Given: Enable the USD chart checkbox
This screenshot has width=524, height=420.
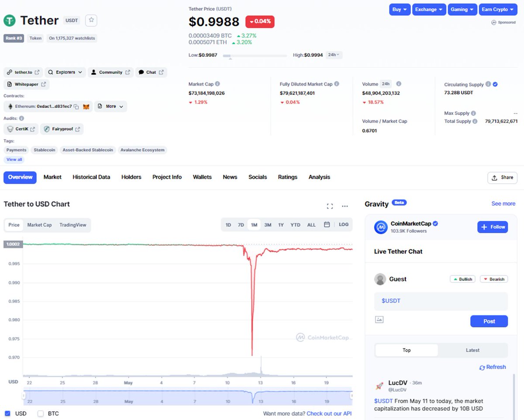Looking at the screenshot, I should [7, 413].
